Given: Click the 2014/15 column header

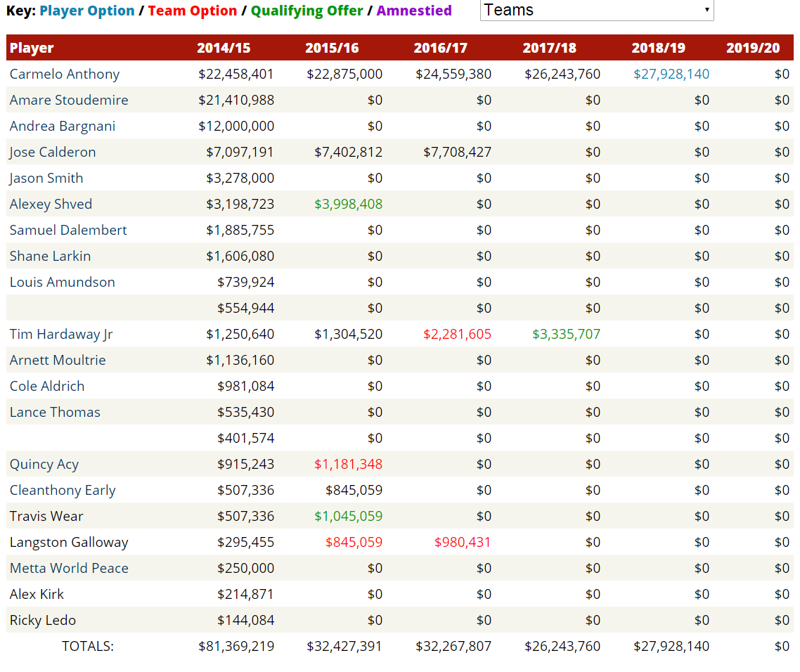Looking at the screenshot, I should pos(224,49).
